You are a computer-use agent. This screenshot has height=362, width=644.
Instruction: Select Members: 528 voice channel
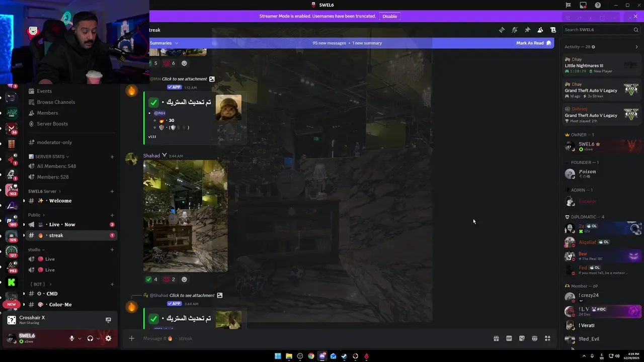point(53,177)
